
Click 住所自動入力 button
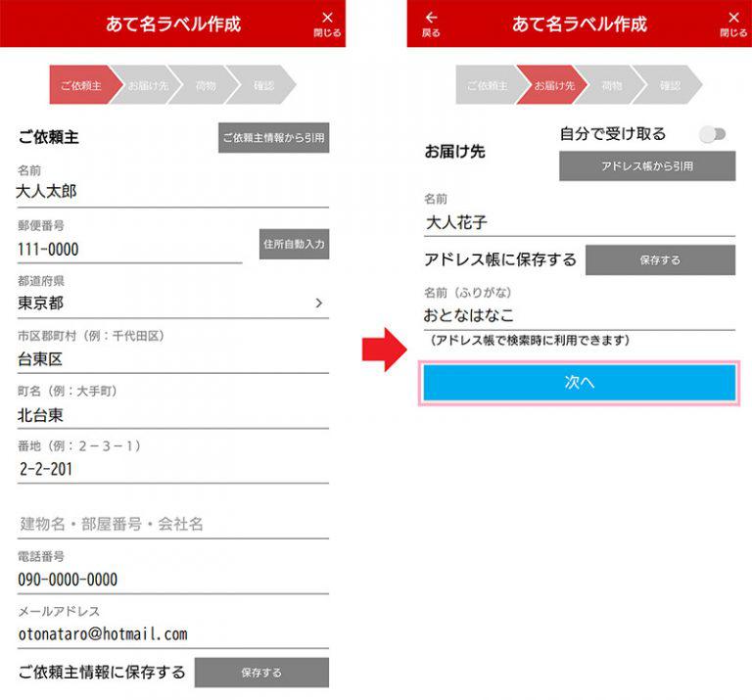(294, 244)
